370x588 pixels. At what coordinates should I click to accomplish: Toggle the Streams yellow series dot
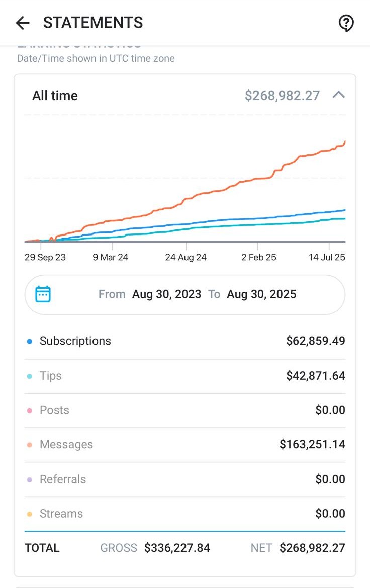coord(30,514)
